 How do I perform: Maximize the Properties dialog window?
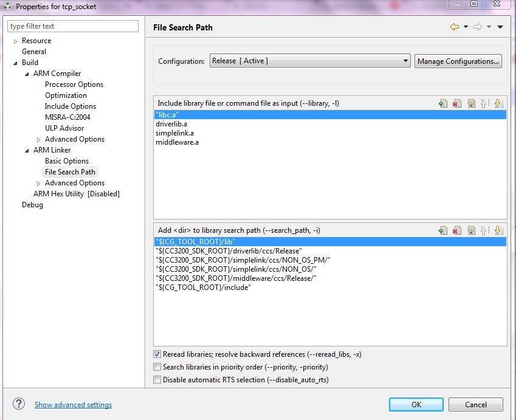pyautogui.click(x=474, y=4)
